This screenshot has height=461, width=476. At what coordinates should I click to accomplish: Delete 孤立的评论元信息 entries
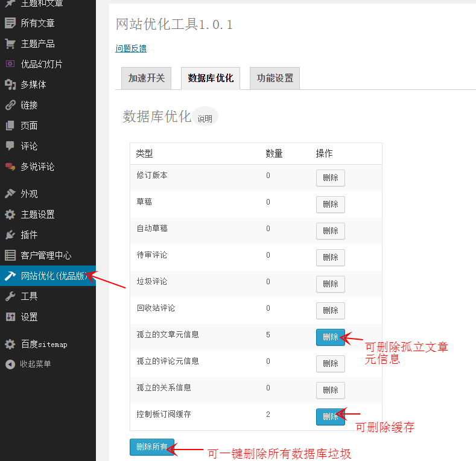[x=330, y=364]
